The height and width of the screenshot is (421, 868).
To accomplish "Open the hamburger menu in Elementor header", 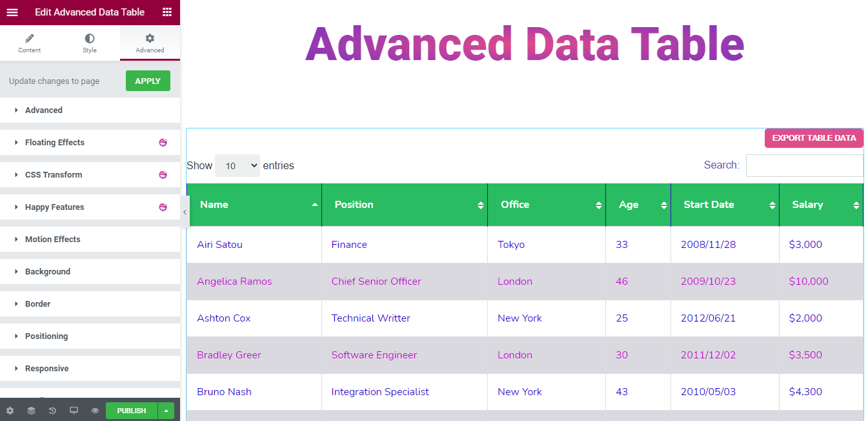I will (12, 12).
